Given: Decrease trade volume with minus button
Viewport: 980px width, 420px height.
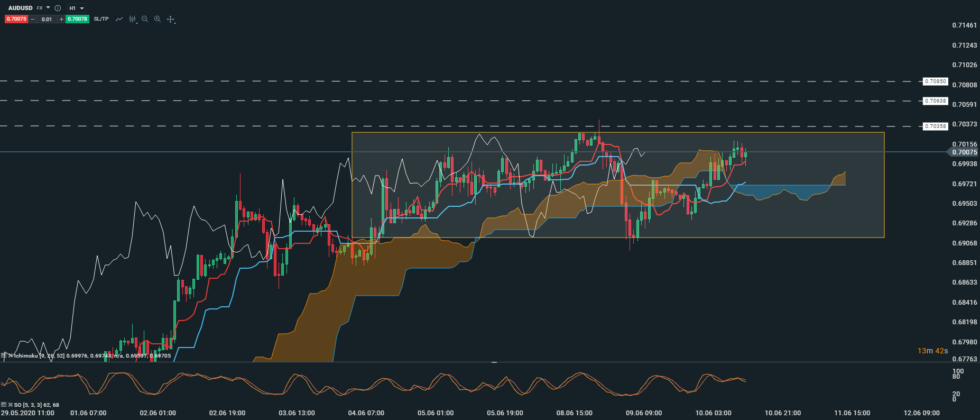Looking at the screenshot, I should pos(33,19).
